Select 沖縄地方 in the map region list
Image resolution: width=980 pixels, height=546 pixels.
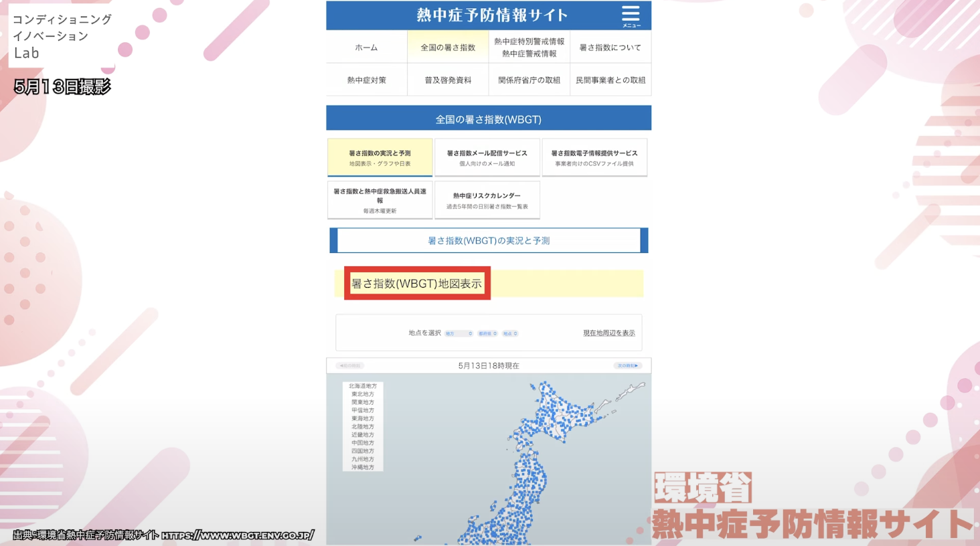(x=363, y=467)
